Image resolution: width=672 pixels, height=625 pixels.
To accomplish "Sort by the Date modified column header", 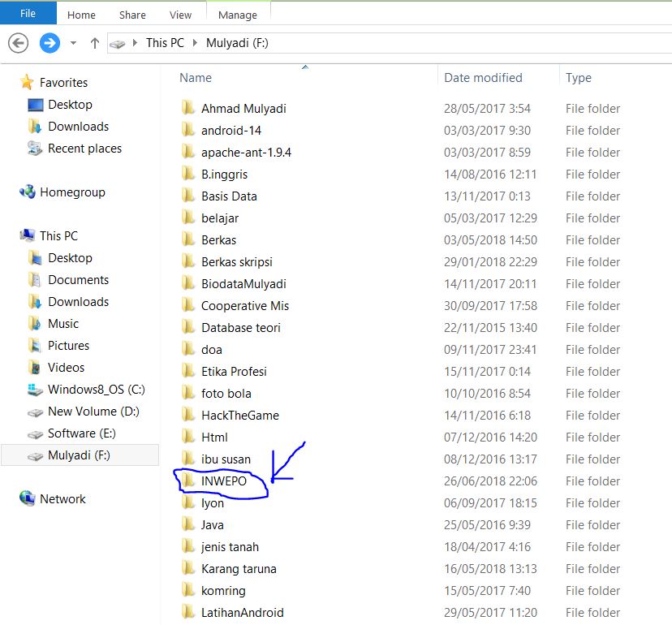I will click(x=483, y=78).
